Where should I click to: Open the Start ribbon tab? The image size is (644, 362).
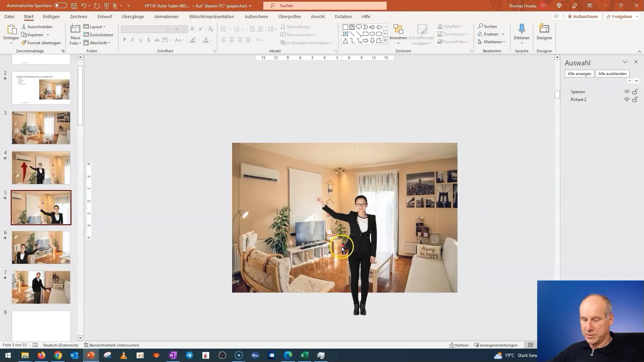coord(28,16)
